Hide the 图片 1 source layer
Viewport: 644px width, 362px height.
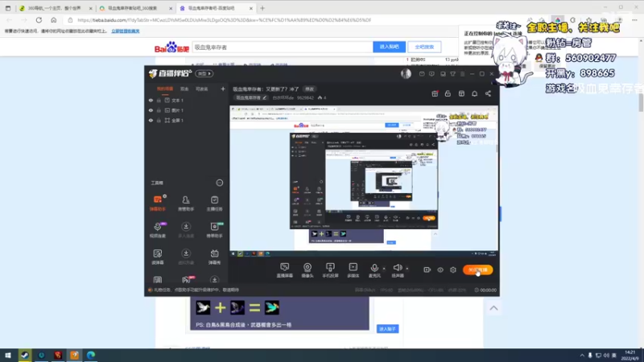[x=151, y=110]
